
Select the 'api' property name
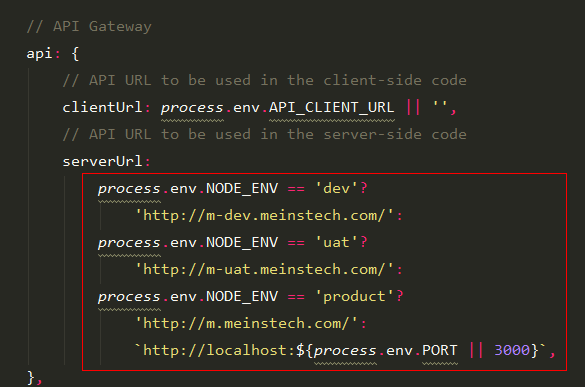[x=40, y=53]
